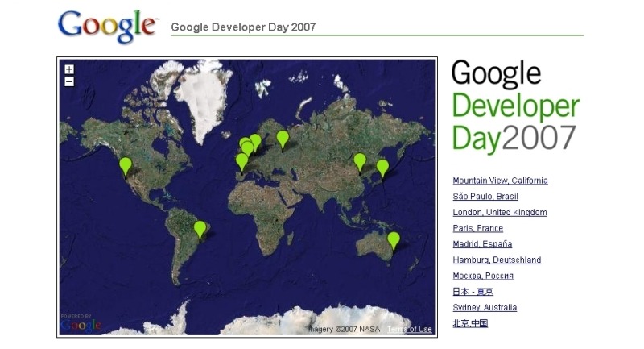
Task: Click the Google logo in header
Action: point(108,26)
